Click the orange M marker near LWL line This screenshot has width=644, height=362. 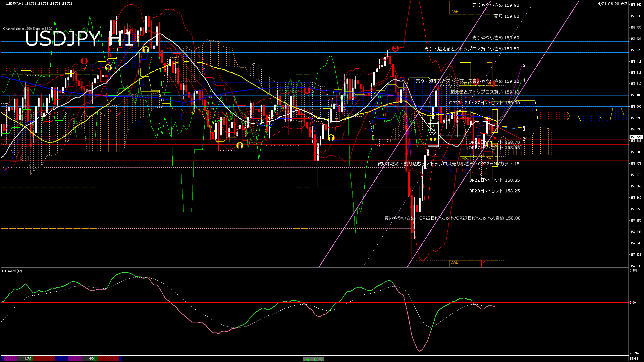[484, 263]
